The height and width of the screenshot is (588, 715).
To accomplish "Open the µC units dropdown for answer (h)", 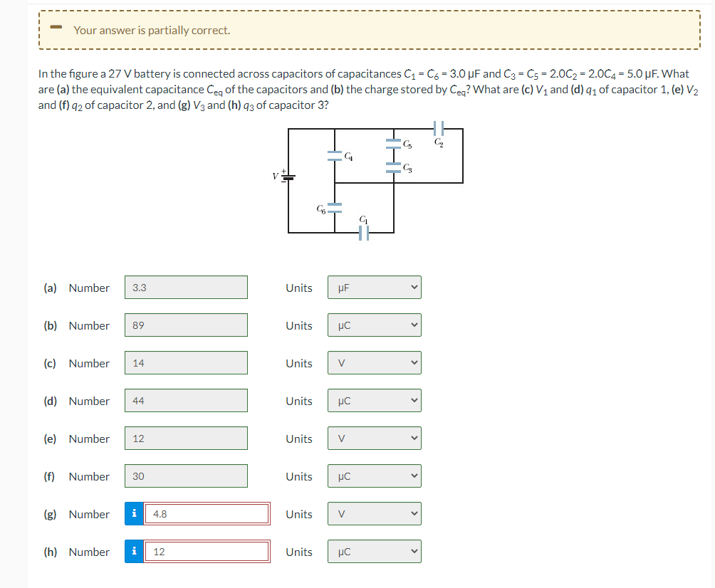I will click(374, 551).
